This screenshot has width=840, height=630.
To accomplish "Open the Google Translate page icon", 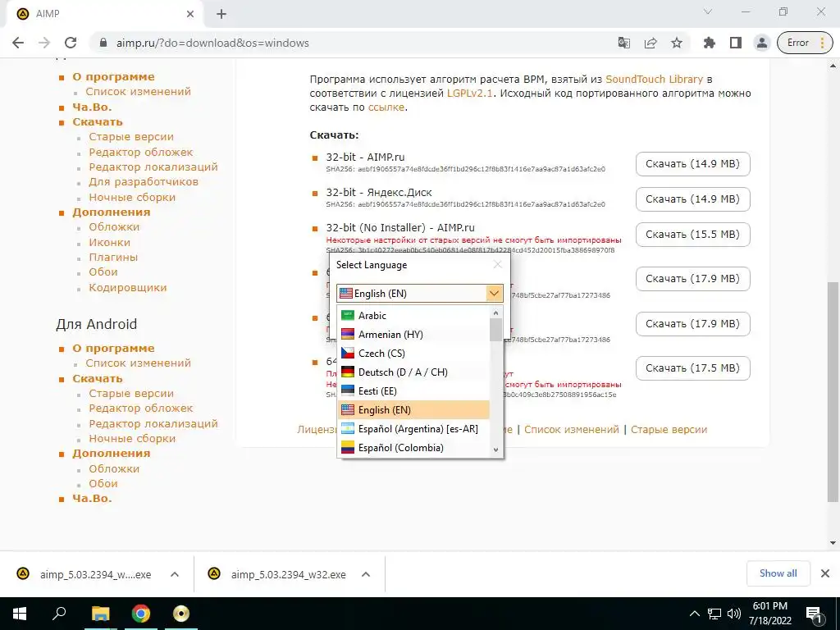I will pyautogui.click(x=624, y=43).
